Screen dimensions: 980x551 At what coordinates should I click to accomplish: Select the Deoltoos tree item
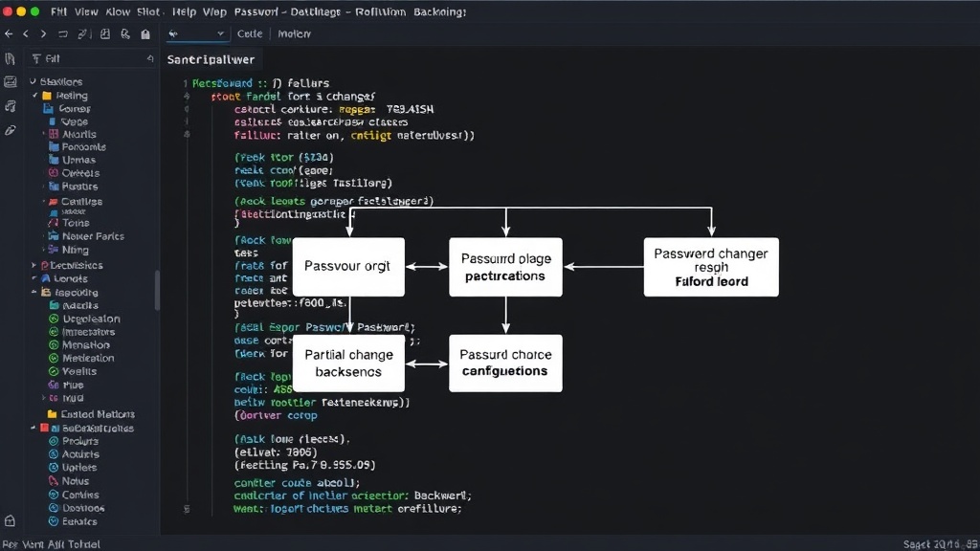(83, 508)
